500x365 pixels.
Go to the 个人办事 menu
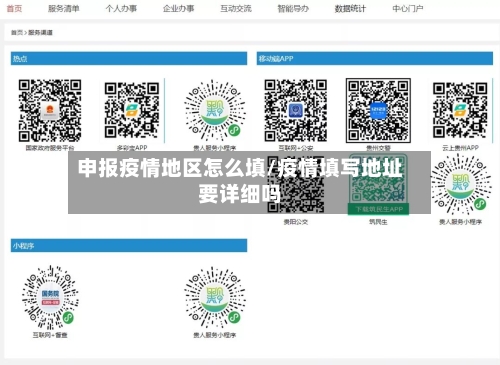click(121, 8)
